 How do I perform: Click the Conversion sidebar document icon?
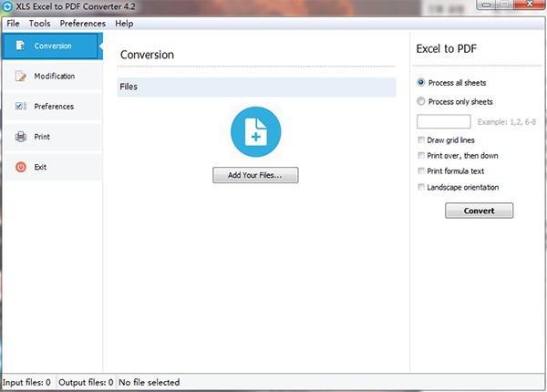20,46
